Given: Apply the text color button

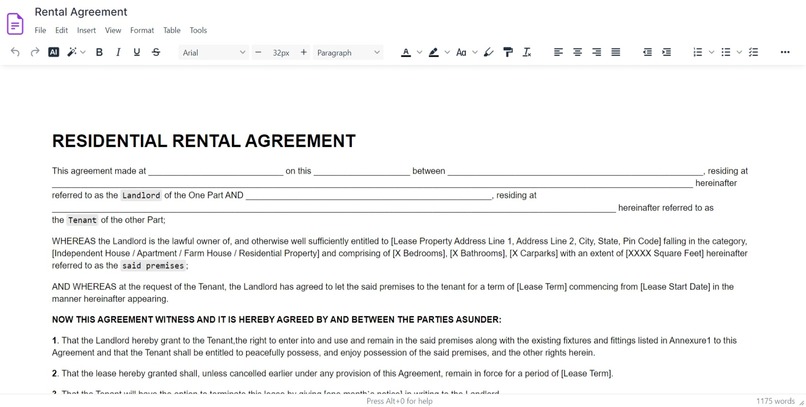Looking at the screenshot, I should pos(406,52).
